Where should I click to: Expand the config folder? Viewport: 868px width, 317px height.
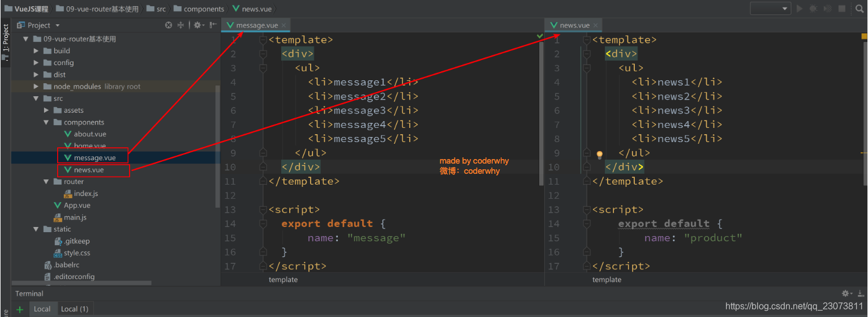pos(36,63)
